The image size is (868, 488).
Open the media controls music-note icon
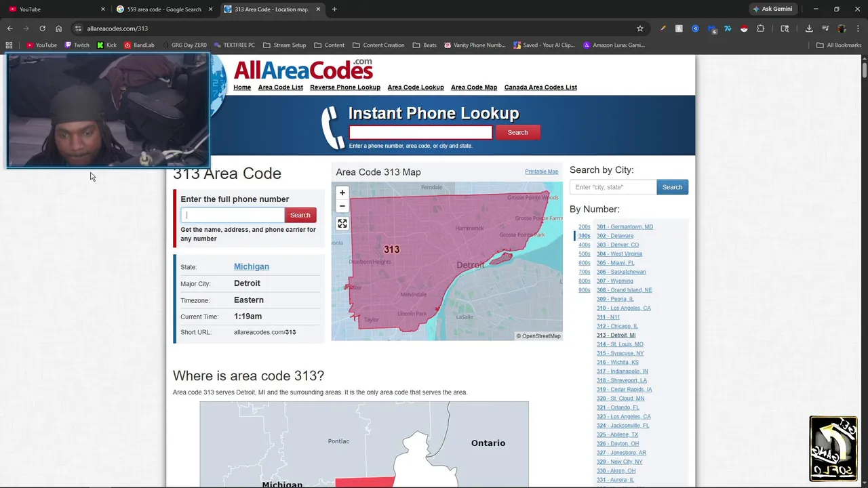[825, 28]
